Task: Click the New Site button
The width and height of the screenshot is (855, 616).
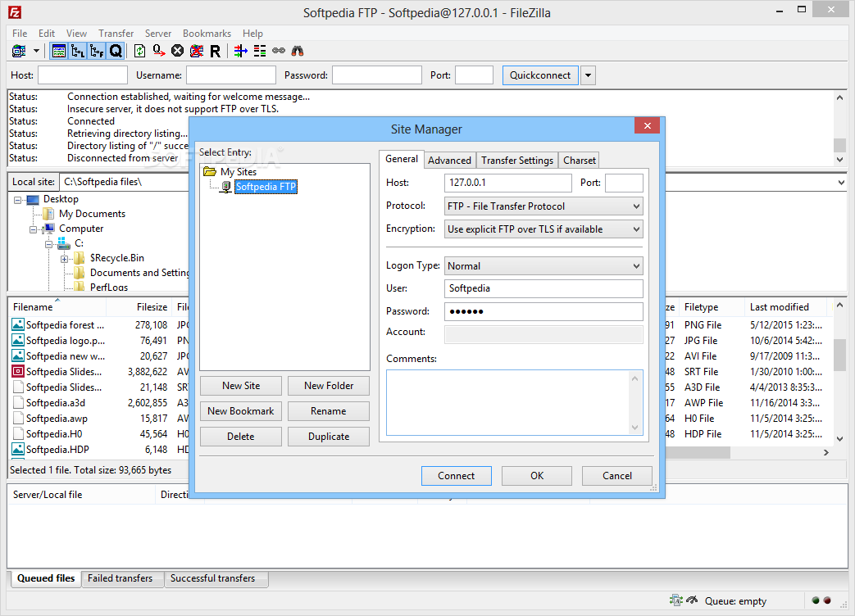Action: [x=241, y=386]
